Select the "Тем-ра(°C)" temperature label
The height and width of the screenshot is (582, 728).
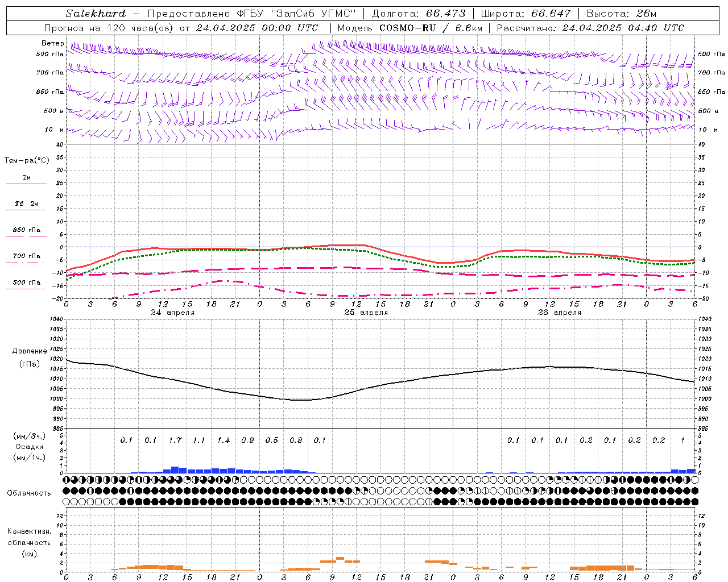click(27, 161)
